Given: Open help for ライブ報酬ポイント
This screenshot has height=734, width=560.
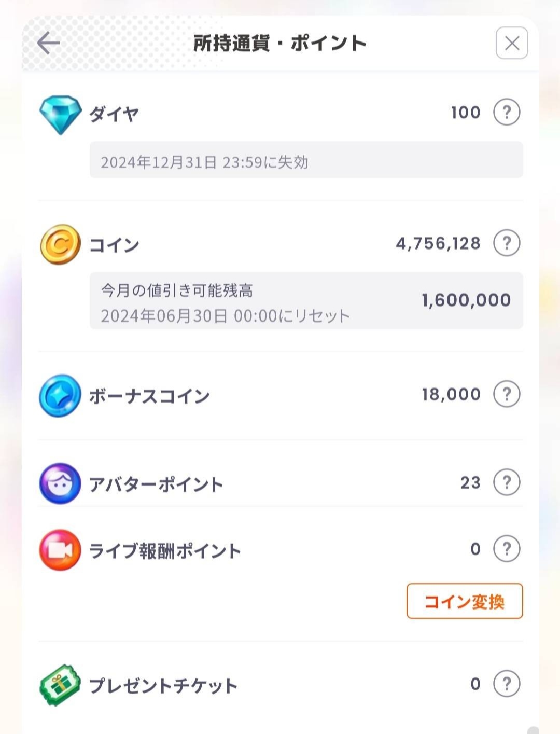Looking at the screenshot, I should [x=507, y=548].
